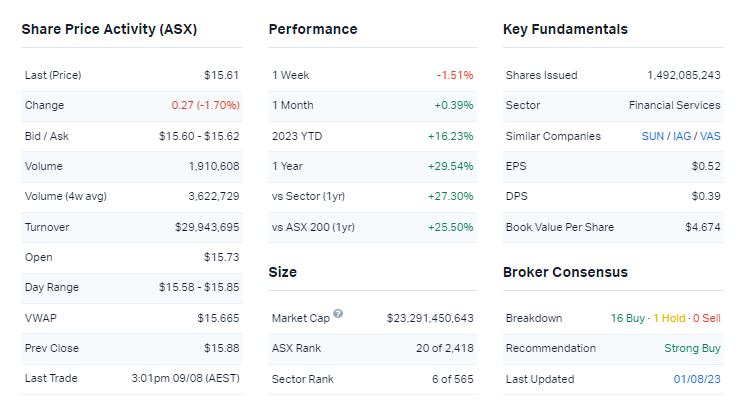Click the 1 Year performance +29.54% value
Image resolution: width=745 pixels, height=412 pixels.
pos(453,166)
